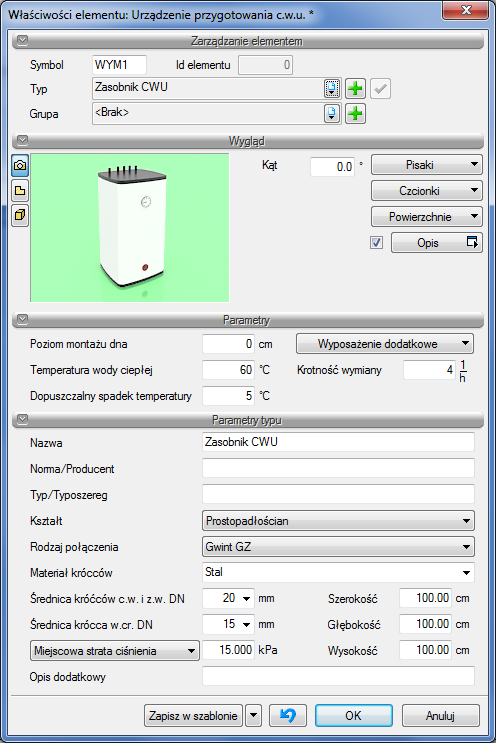Select the camera photo view icon

coord(20,165)
